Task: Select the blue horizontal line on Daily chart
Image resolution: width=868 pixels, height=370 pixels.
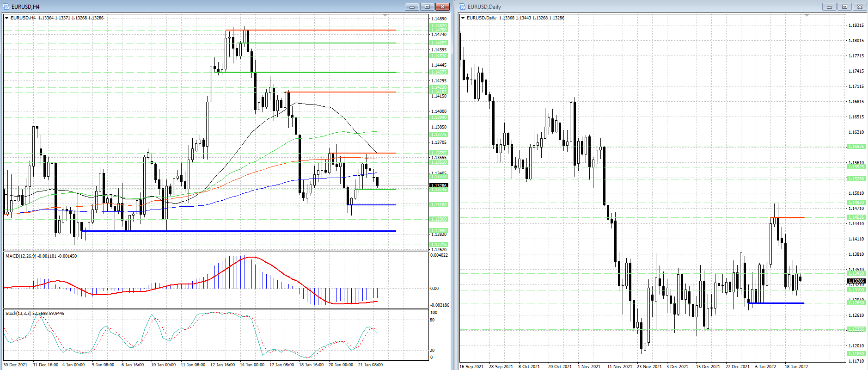Action: (776, 303)
